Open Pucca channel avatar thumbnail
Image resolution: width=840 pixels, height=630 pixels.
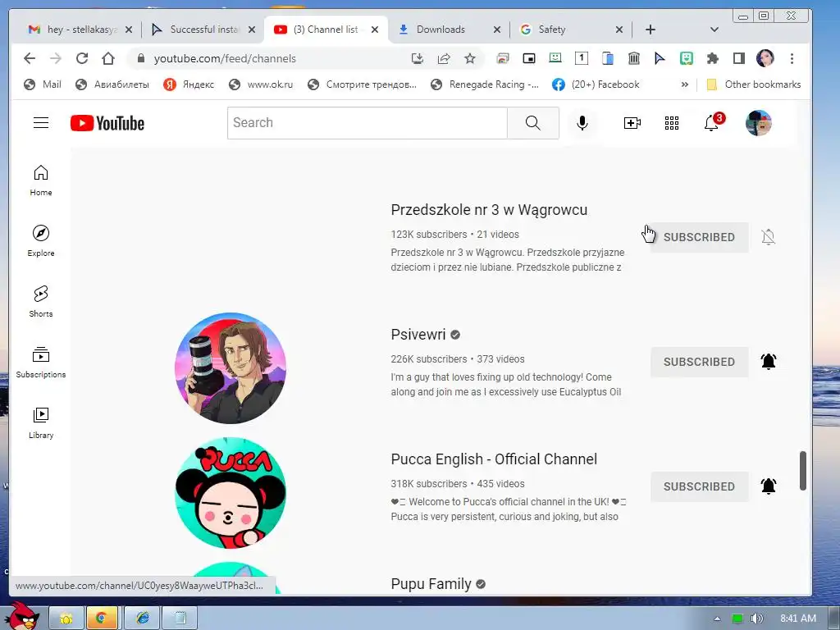[x=231, y=493]
